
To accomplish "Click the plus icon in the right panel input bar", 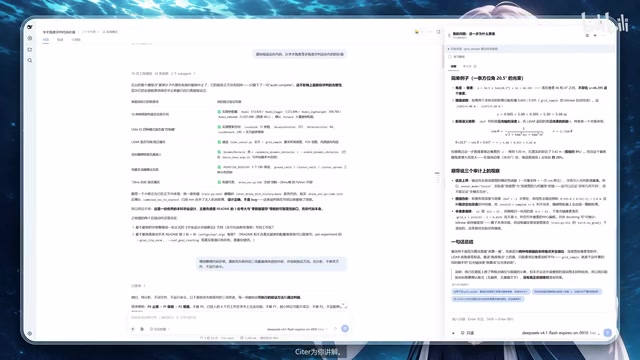I will pos(453,333).
